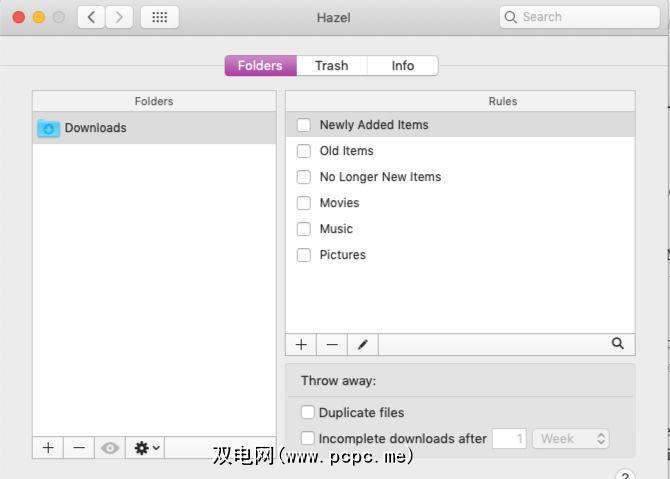Switch to the Folders tab

[260, 66]
